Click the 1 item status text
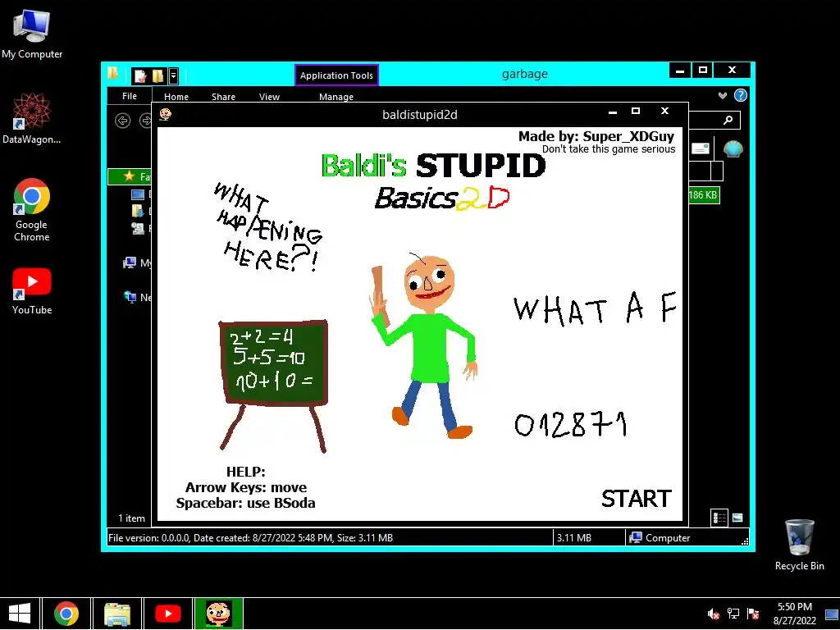 [132, 518]
